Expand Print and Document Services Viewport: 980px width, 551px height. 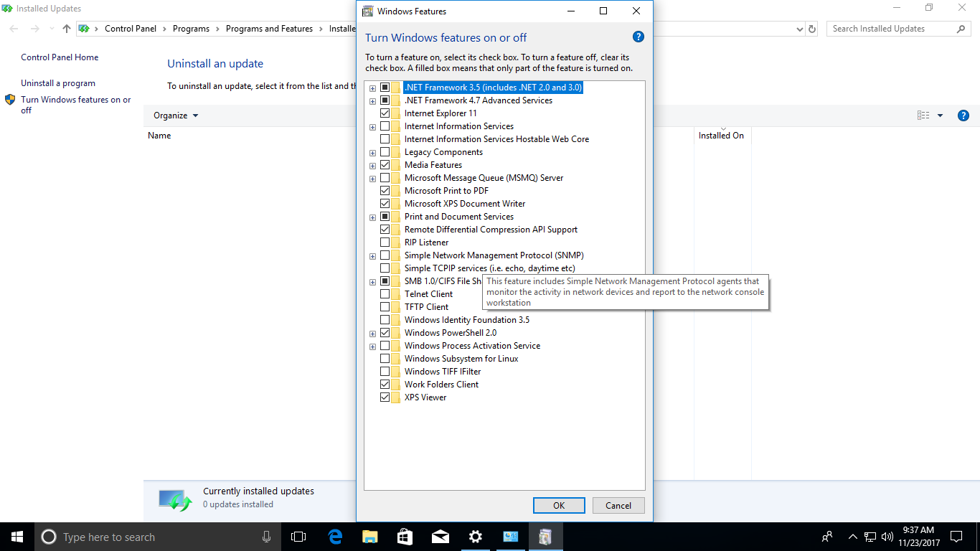372,217
